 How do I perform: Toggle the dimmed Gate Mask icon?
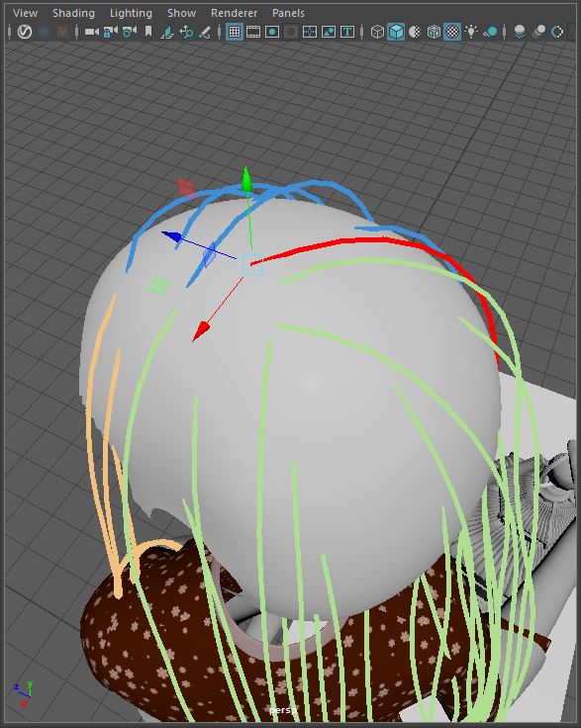point(291,32)
